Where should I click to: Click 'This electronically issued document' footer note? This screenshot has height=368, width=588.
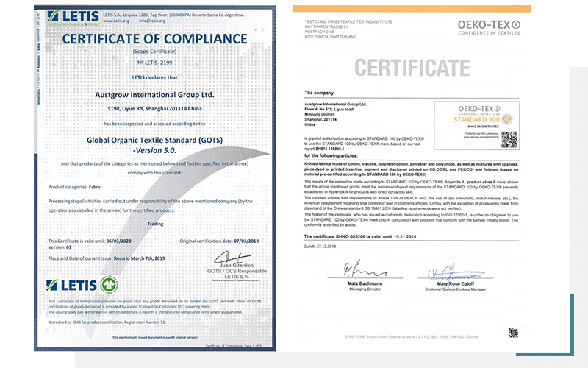coord(154,337)
